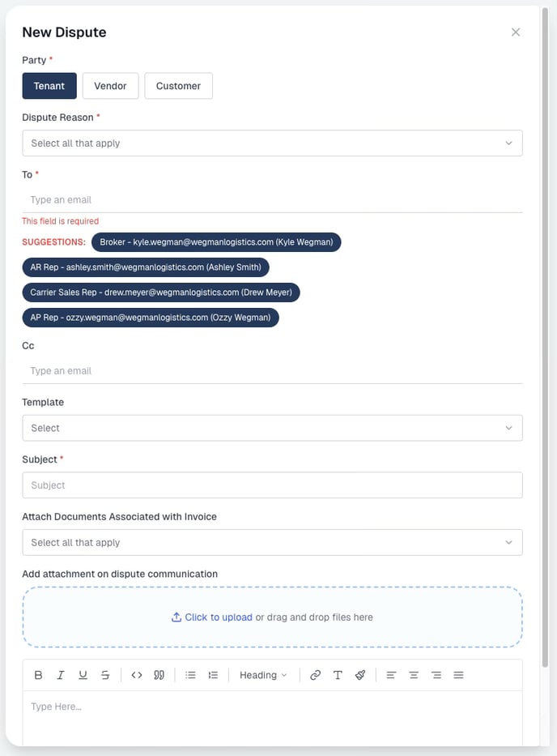Open the Heading style dropdown
This screenshot has width=557, height=756.
(263, 675)
